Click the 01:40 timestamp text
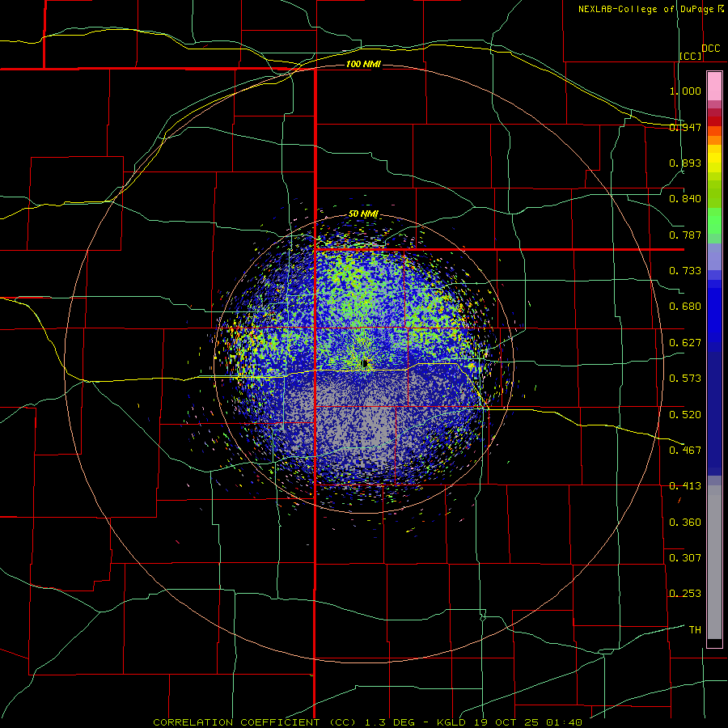Viewport: 728px width, 728px height. 564,722
